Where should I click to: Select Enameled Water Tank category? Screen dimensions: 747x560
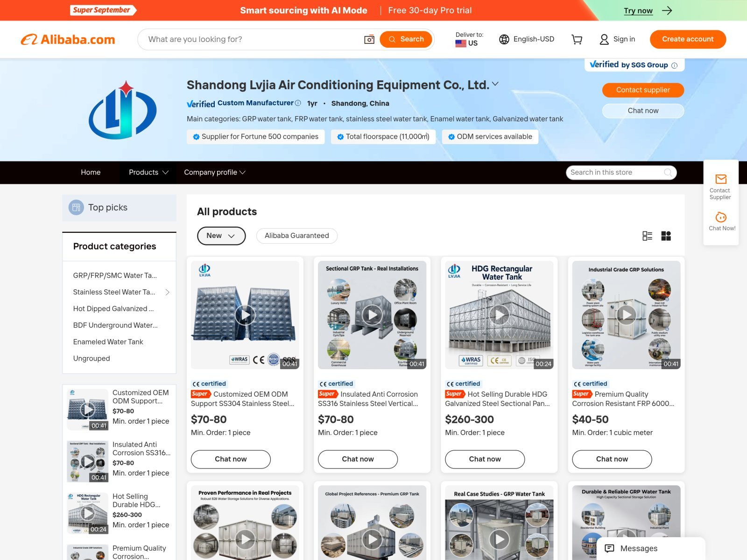[x=108, y=342]
